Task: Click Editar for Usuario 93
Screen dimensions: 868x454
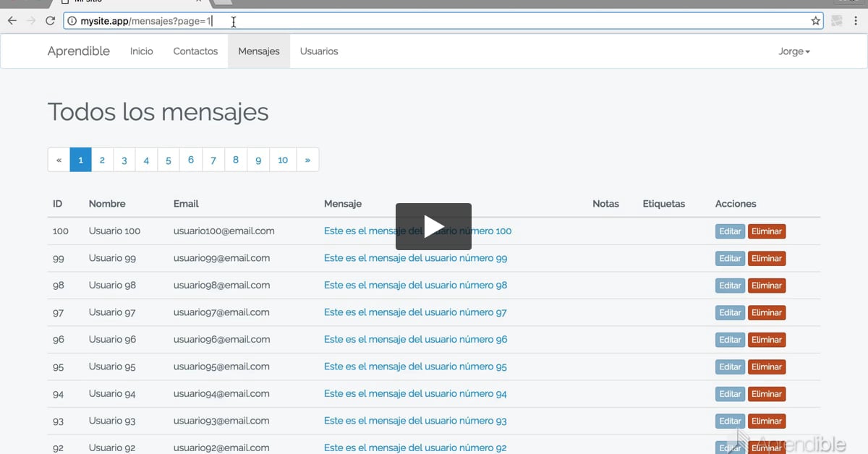Action: pos(730,421)
